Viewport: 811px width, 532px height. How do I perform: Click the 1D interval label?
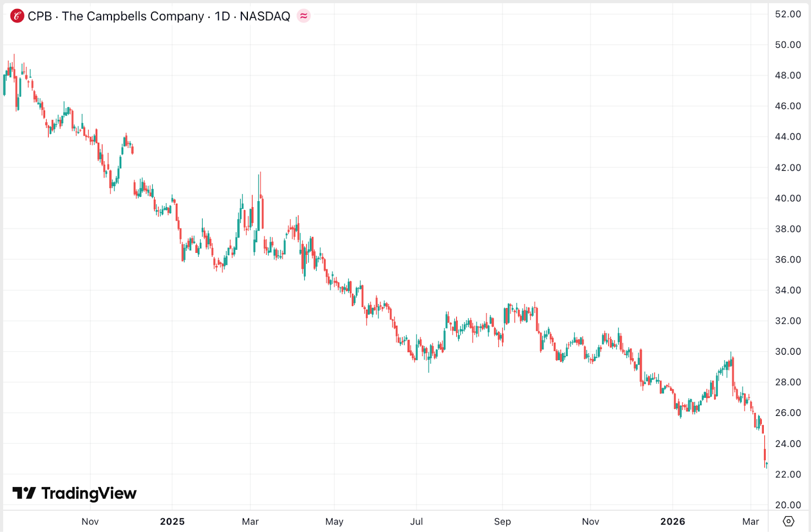pyautogui.click(x=222, y=16)
